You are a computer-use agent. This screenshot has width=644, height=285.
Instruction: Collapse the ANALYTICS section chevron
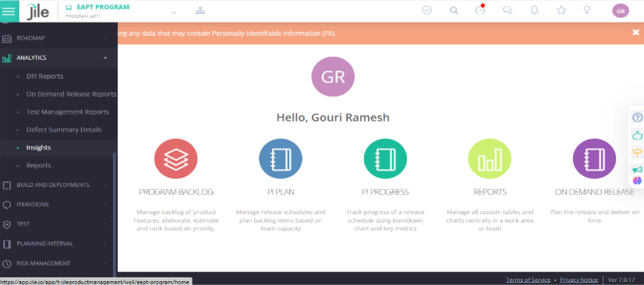tap(105, 58)
